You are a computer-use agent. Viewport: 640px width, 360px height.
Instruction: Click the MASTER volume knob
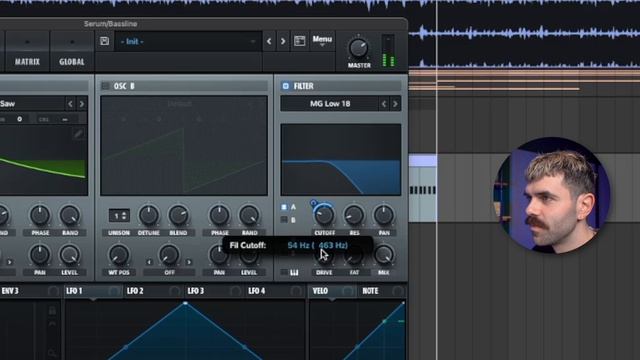click(x=358, y=48)
